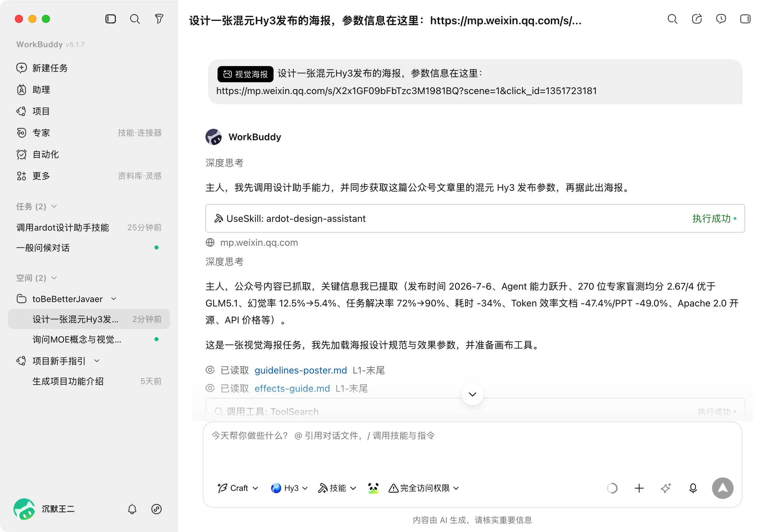
Task: Click the 视觉海报 skill tag
Action: [246, 74]
